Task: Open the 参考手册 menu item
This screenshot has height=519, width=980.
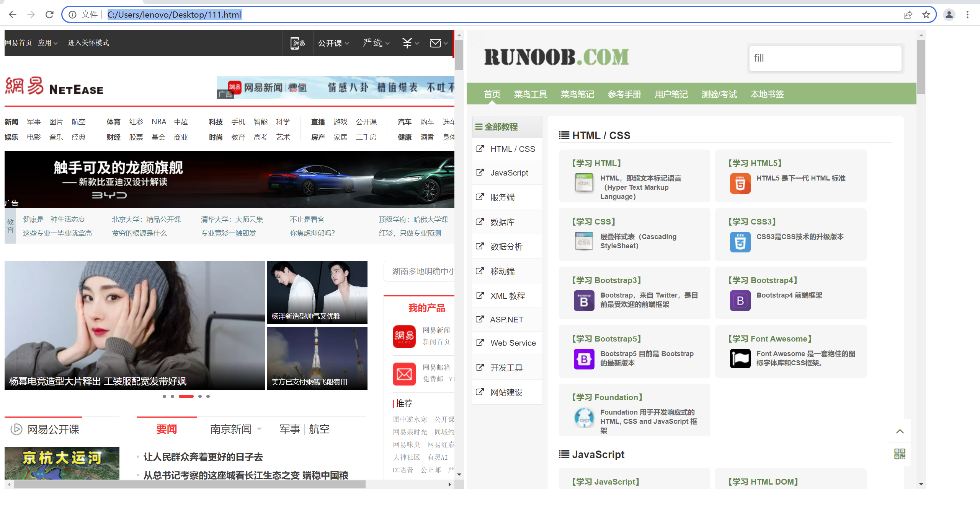Action: coord(624,94)
